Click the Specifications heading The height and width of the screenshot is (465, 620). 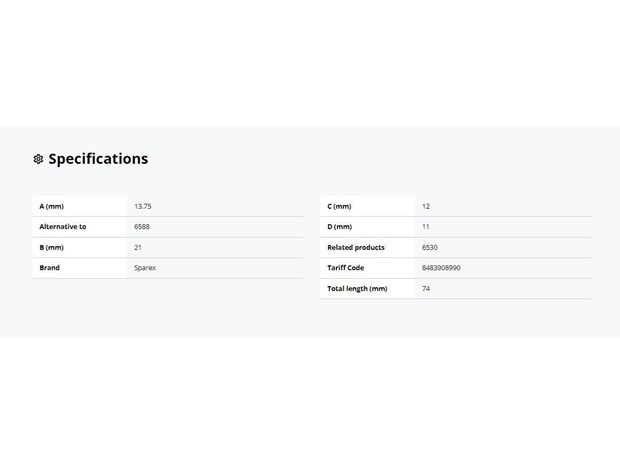tap(98, 159)
